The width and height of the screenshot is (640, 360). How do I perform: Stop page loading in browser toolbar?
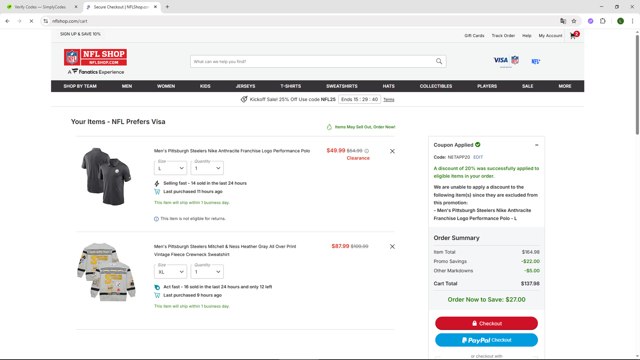point(31,21)
